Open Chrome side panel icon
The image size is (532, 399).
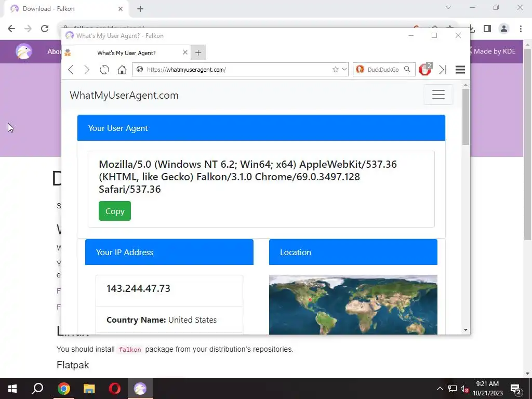coord(487,29)
